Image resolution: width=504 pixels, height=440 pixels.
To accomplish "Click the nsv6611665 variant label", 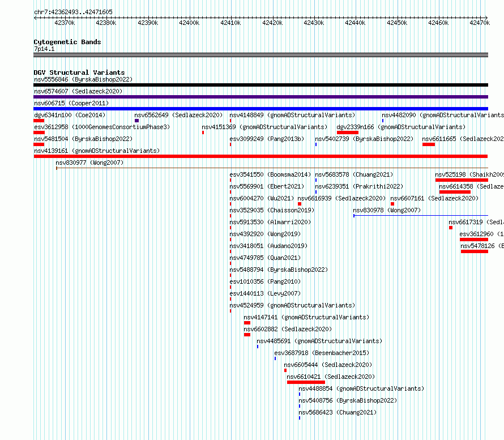I will [x=463, y=139].
